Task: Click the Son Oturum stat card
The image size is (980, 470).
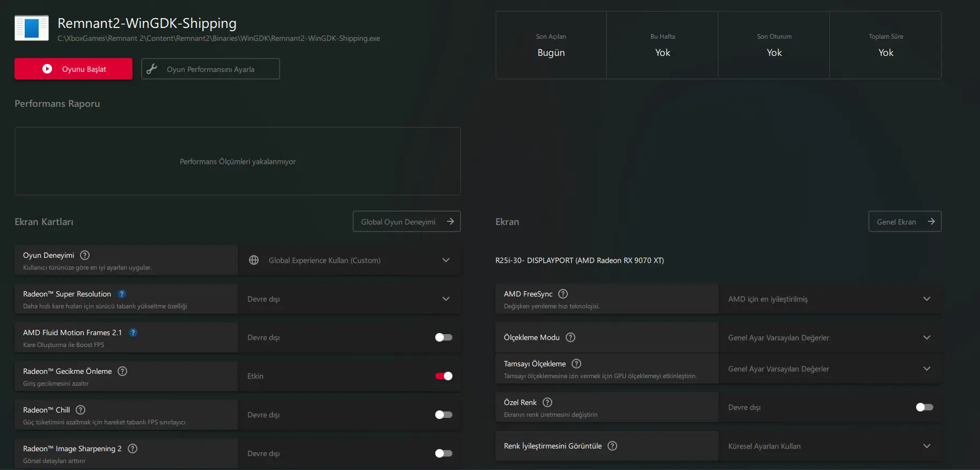Action: pos(774,45)
